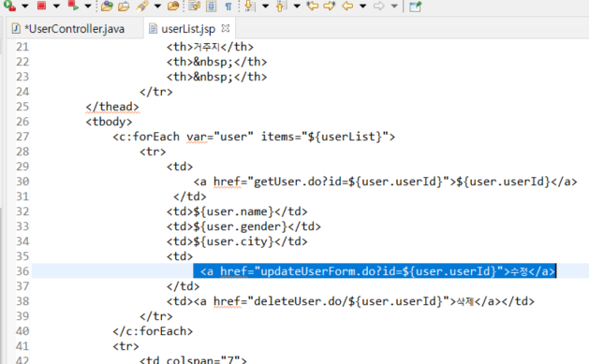This screenshot has width=589, height=364.
Task: Open dropdown beside Previous Annotation icon
Action: (297, 6)
